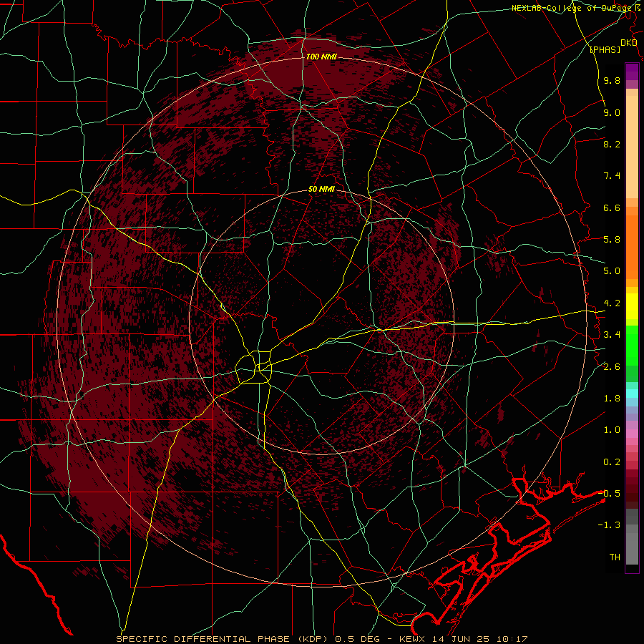Click the "NEXLAB-College of DuPage" credit text

click(573, 8)
